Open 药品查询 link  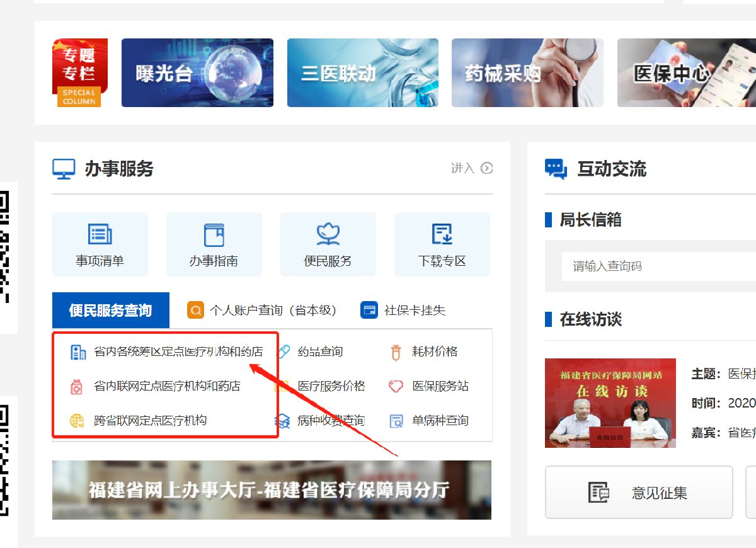point(320,351)
